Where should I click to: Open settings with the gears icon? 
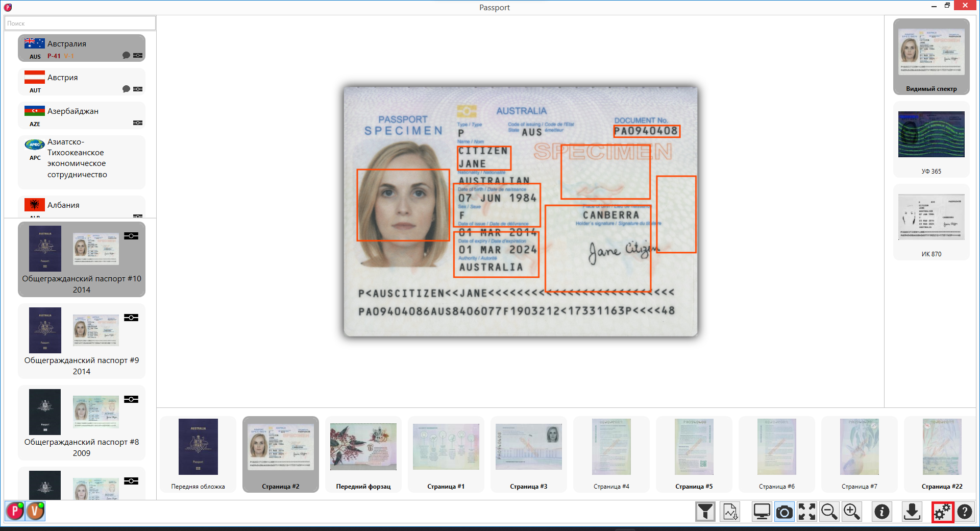pyautogui.click(x=942, y=511)
